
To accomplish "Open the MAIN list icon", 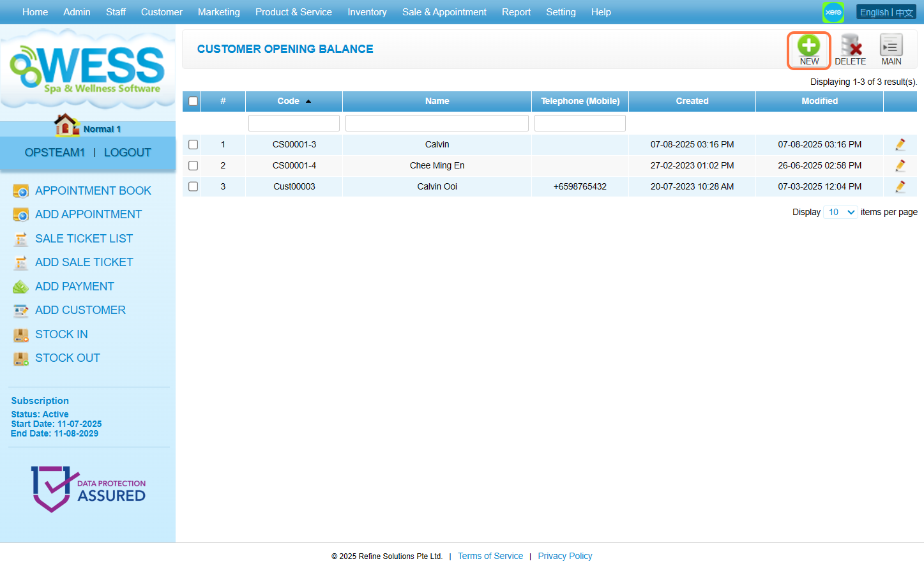I will click(891, 46).
